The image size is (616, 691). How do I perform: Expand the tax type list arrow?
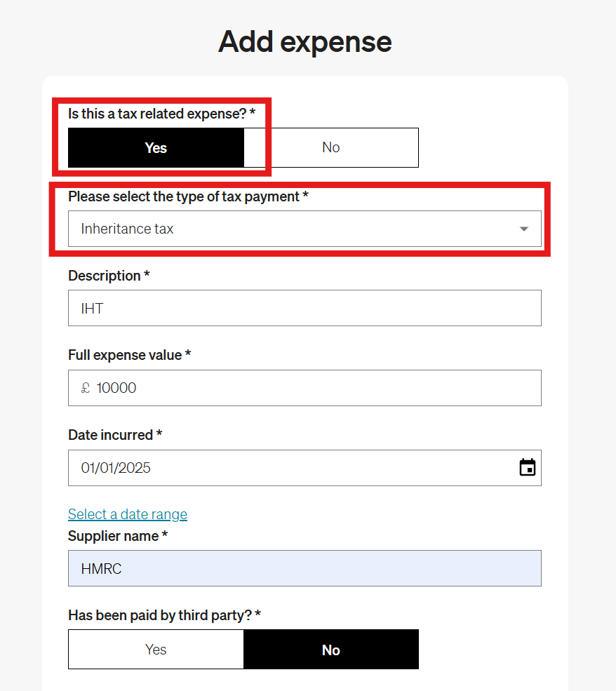(x=523, y=229)
